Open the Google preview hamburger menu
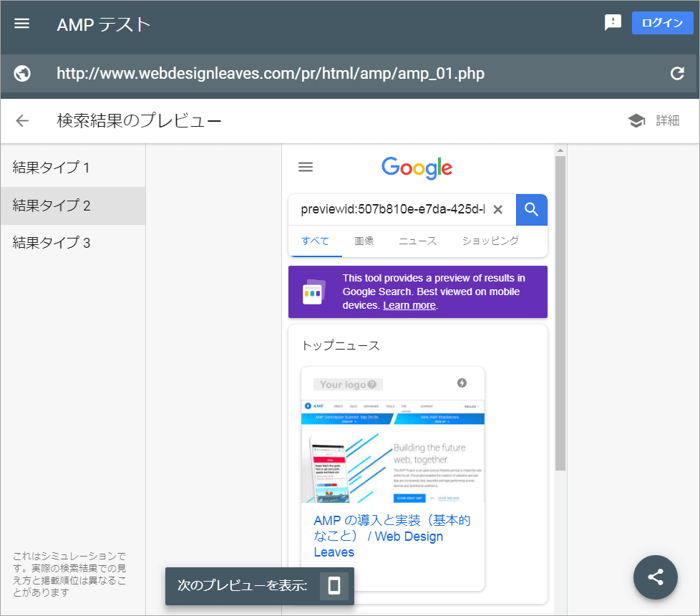This screenshot has width=700, height=616. 306,167
